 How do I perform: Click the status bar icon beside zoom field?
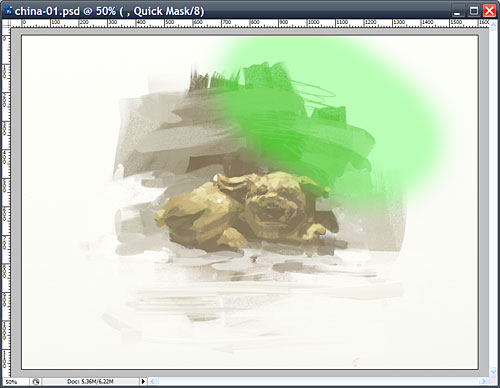(36, 381)
